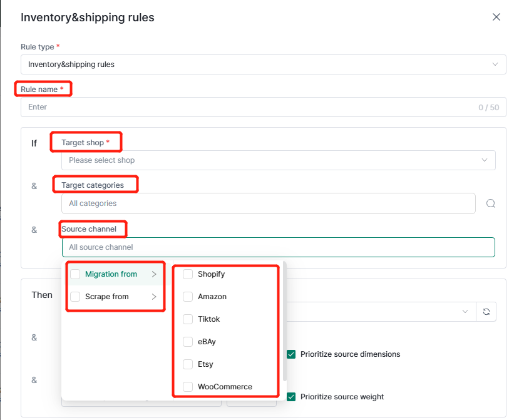Screen dimensions: 519x420
Task: Check the WooCommerce option
Action: pyautogui.click(x=188, y=387)
